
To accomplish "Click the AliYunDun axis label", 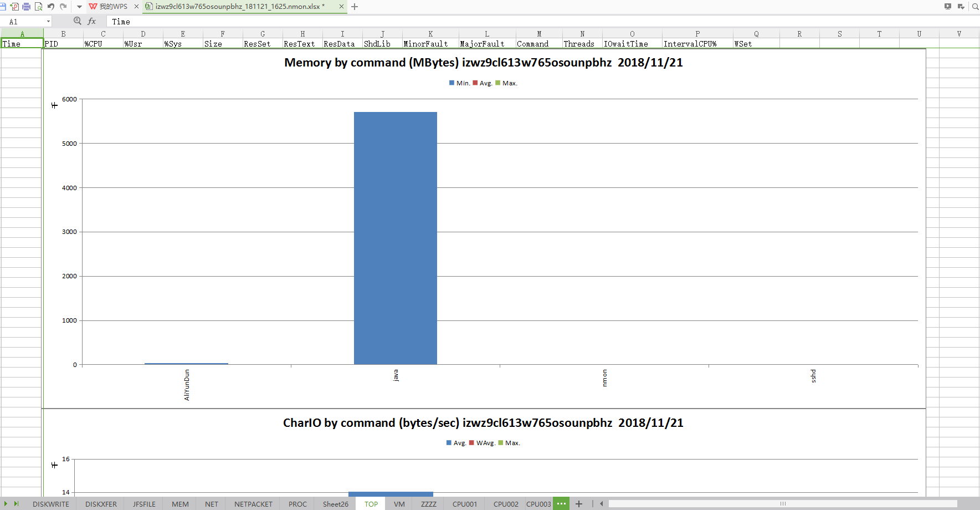I will pyautogui.click(x=187, y=385).
